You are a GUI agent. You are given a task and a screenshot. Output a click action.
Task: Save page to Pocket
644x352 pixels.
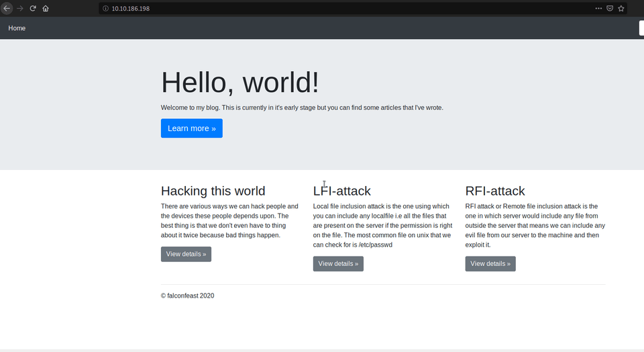[610, 8]
